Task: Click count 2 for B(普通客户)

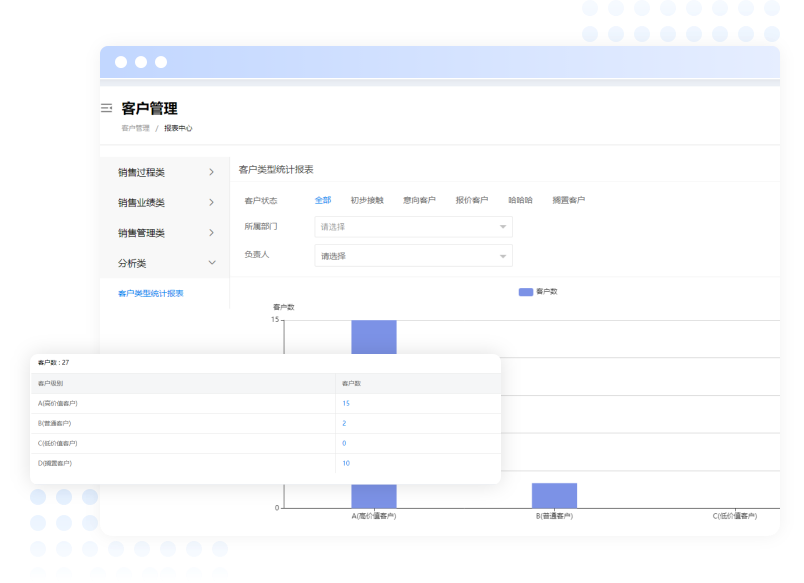Action: click(x=344, y=423)
